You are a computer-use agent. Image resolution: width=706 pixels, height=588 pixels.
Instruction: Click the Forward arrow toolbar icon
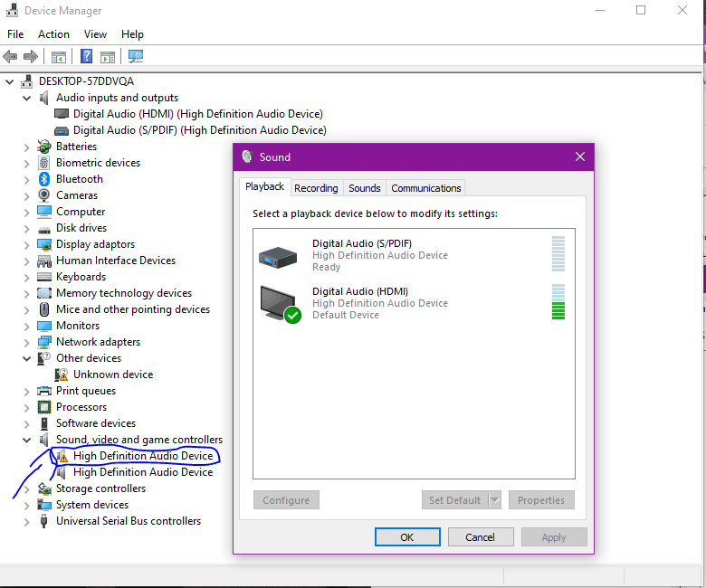(x=30, y=57)
